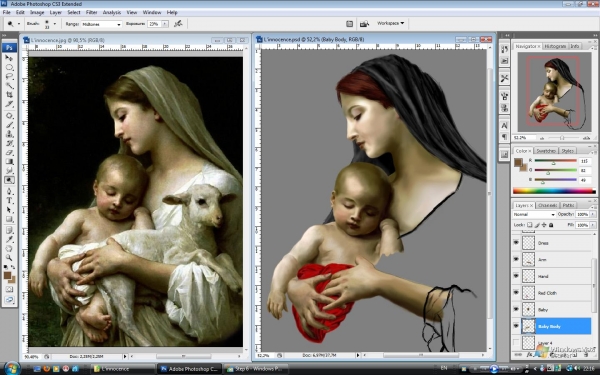The image size is (600, 375).
Task: Hide the Hand layer
Action: [516, 276]
